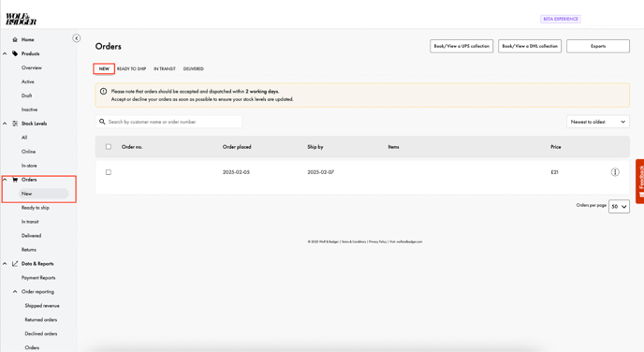Switch to the NEW orders tab
This screenshot has height=352, width=644.
(x=104, y=69)
